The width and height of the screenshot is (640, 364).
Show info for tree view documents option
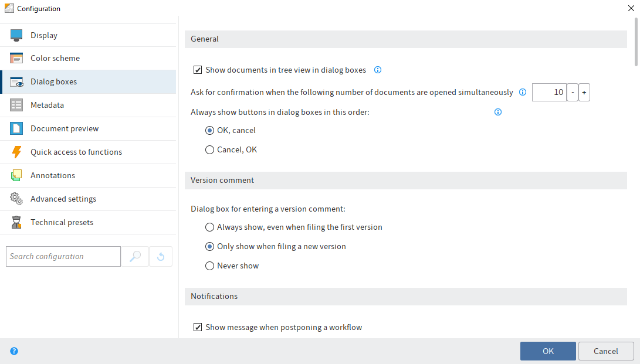[378, 70]
